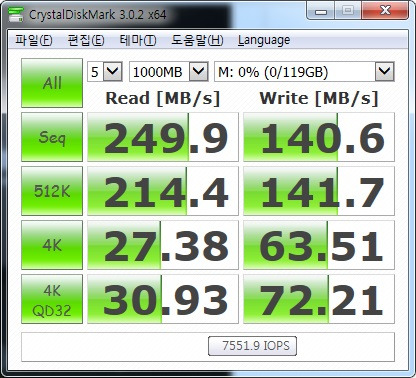Screen dimensions: 416x378
Task: Click the 4K read result 27.38
Action: point(163,245)
